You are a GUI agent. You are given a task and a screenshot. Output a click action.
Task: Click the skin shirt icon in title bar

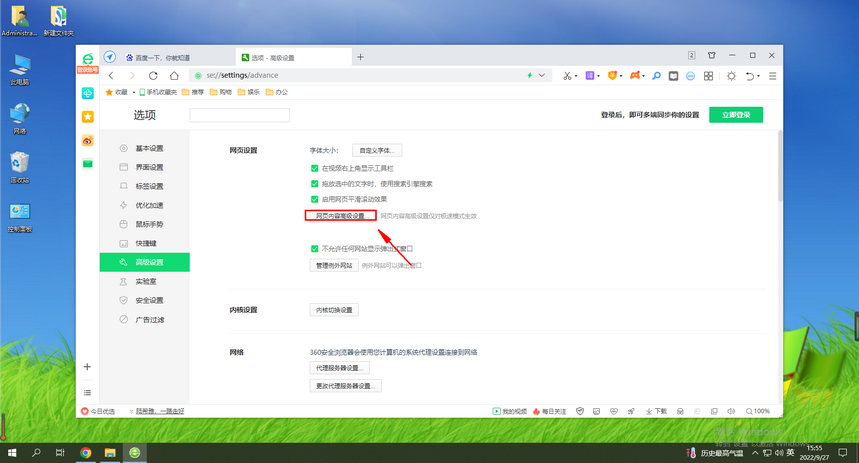tap(712, 55)
